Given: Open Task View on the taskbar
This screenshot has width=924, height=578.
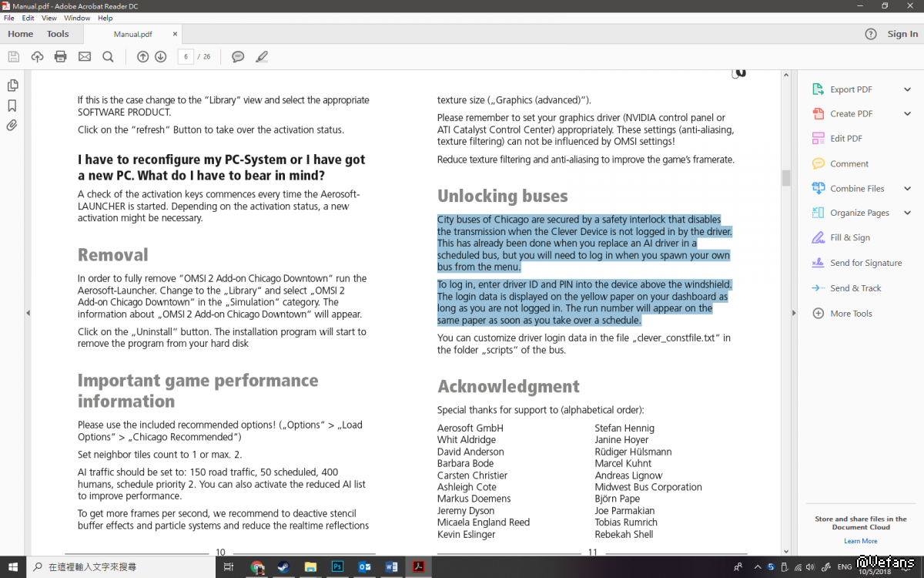Looking at the screenshot, I should pyautogui.click(x=228, y=566).
